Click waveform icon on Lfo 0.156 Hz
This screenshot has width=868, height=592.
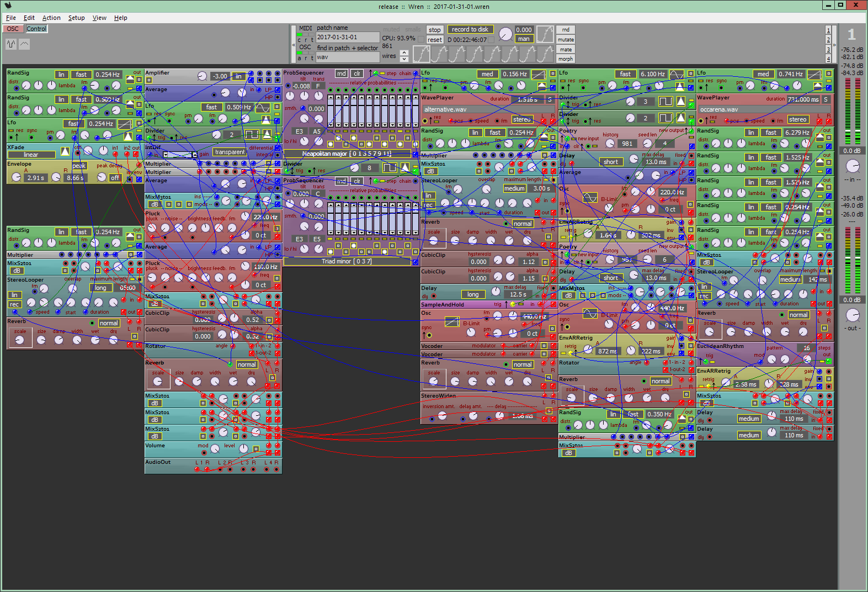pyautogui.click(x=539, y=74)
